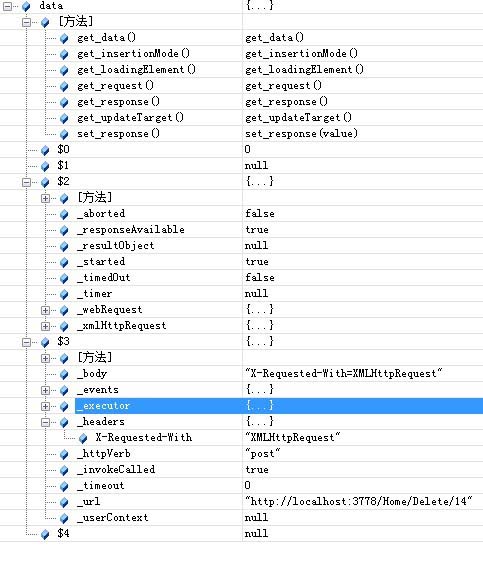483x568 pixels.
Task: Click the cube icon beside _body
Action: 64,374
